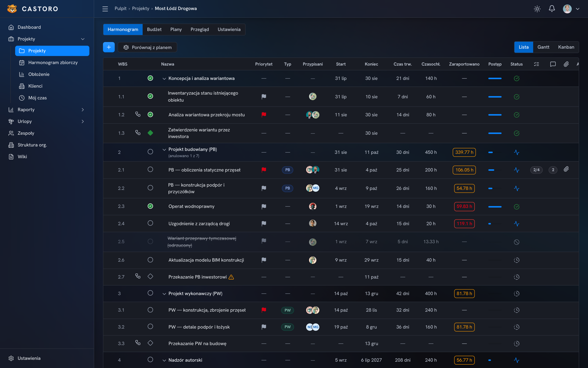Viewport: 588px width, 368px height.
Task: Click Porównaj z planem button
Action: 147,47
